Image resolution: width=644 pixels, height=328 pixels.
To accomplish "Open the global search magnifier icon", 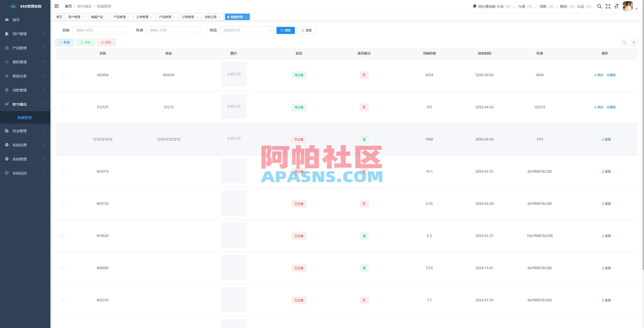I will 599,6.
